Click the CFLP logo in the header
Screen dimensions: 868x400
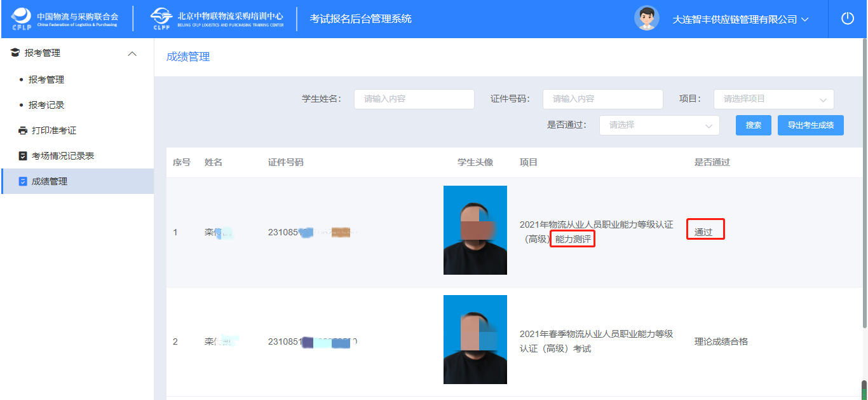[21, 18]
